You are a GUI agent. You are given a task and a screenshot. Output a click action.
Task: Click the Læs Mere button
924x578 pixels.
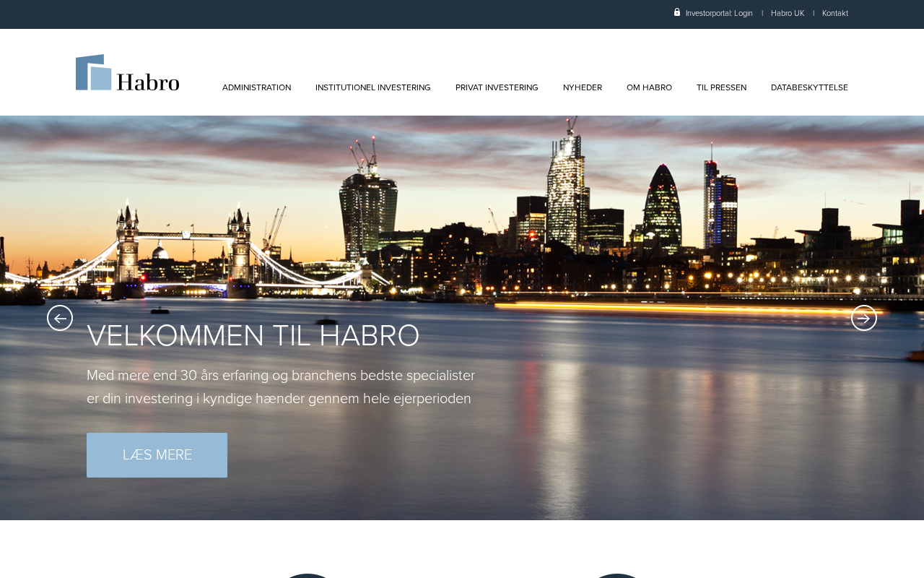[157, 455]
